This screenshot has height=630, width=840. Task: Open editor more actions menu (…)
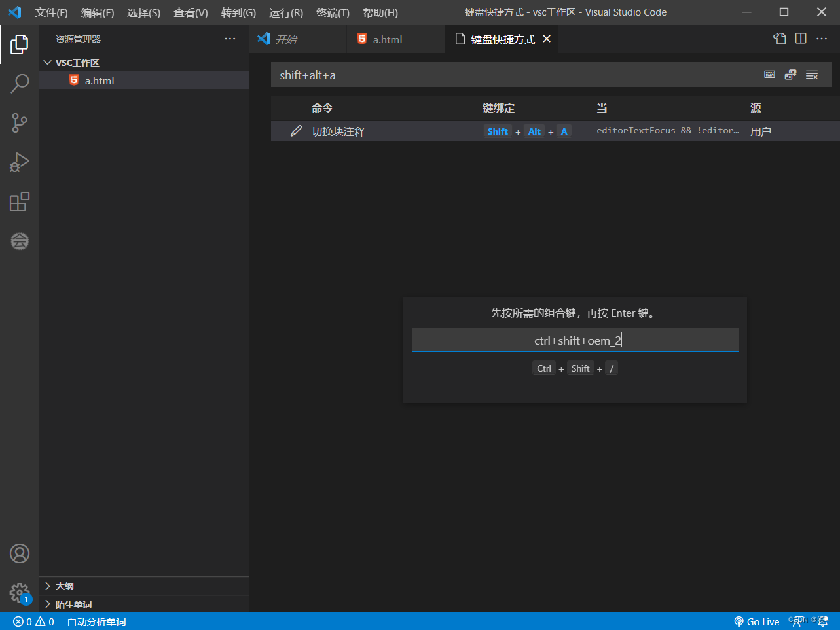pyautogui.click(x=822, y=39)
